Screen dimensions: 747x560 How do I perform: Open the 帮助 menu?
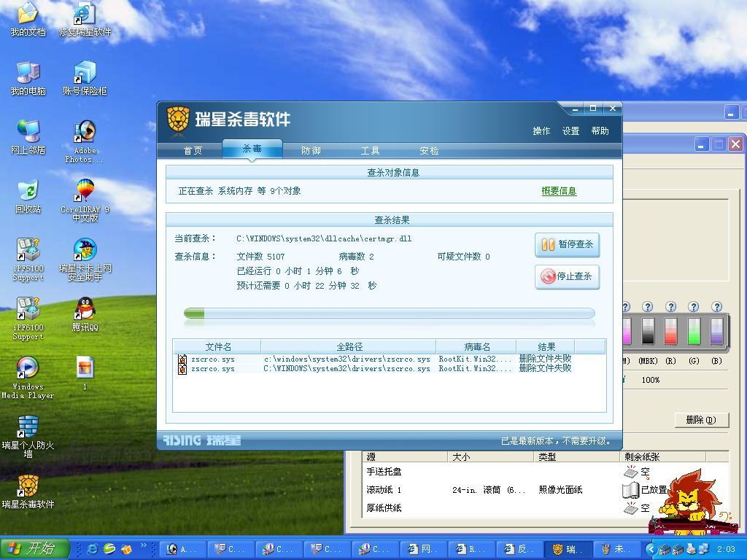point(600,131)
